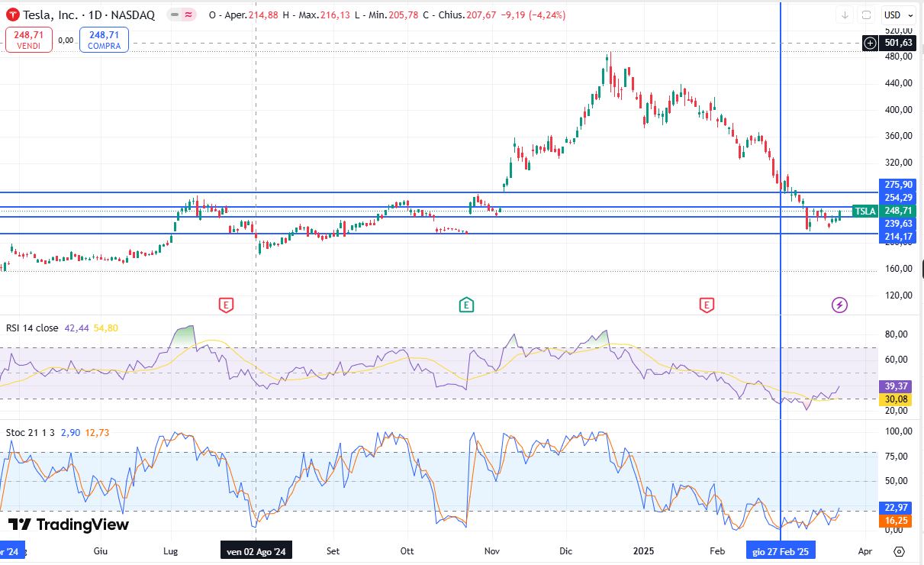Click the 440,00 price scale label
924x565 pixels.
click(x=899, y=83)
